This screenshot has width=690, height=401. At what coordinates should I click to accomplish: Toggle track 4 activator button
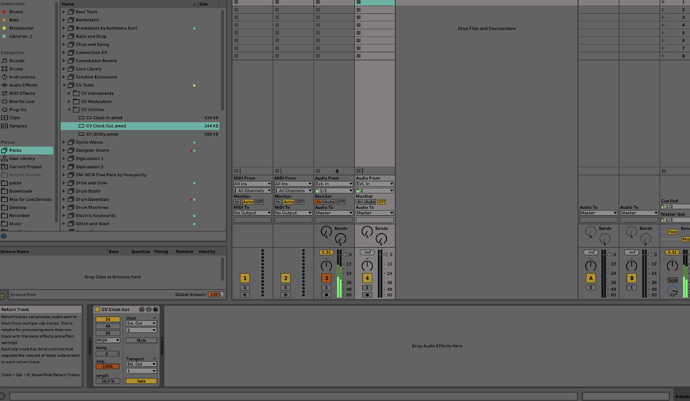pyautogui.click(x=367, y=278)
